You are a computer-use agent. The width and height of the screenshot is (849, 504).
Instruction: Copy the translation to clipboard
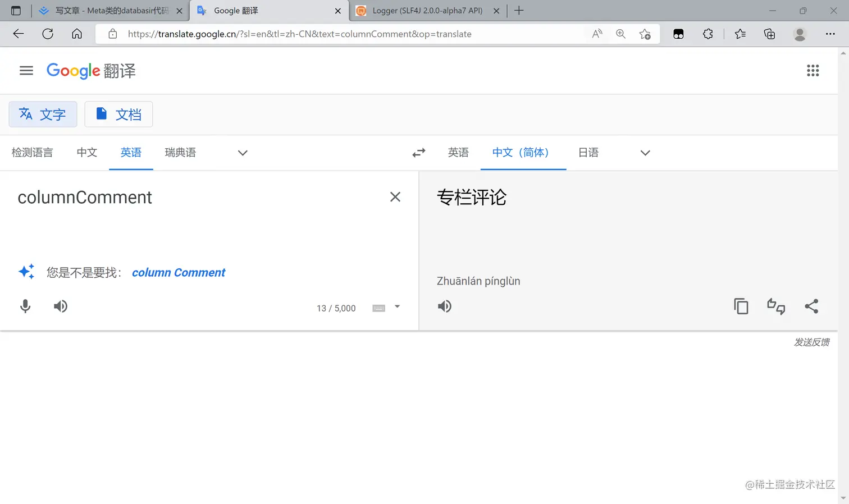pos(741,306)
